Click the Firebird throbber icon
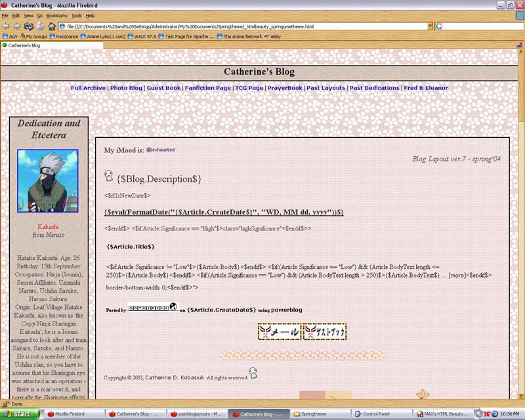This screenshot has height=420, width=525. point(520,17)
